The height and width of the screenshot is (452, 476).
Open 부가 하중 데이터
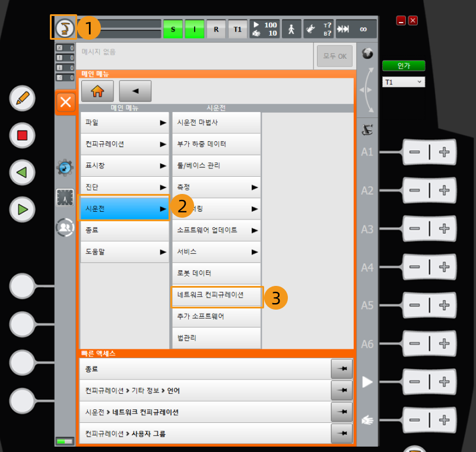click(217, 144)
